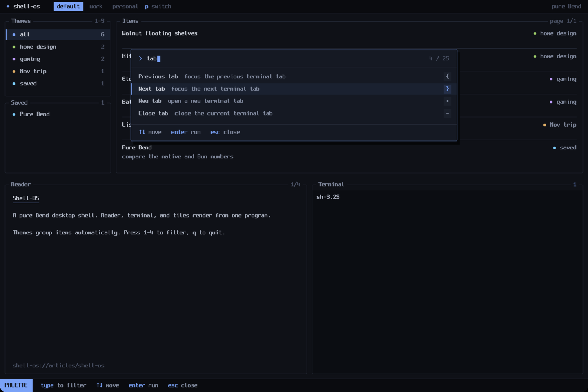Click the Shell-OS reader heading
The height and width of the screenshot is (392, 588).
click(x=26, y=198)
